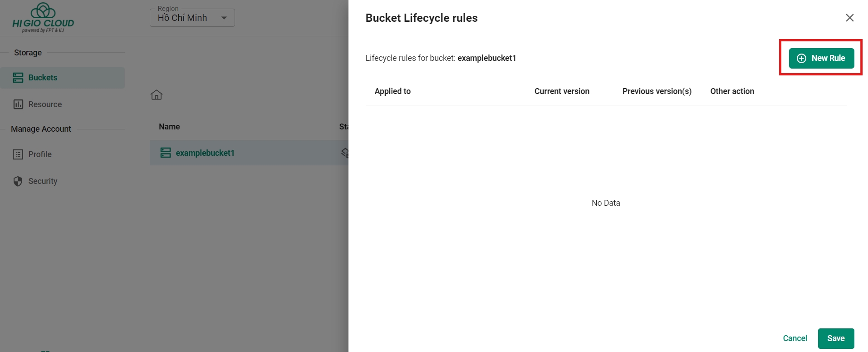
Task: Expand Region using the dropdown arrow
Action: tap(224, 18)
